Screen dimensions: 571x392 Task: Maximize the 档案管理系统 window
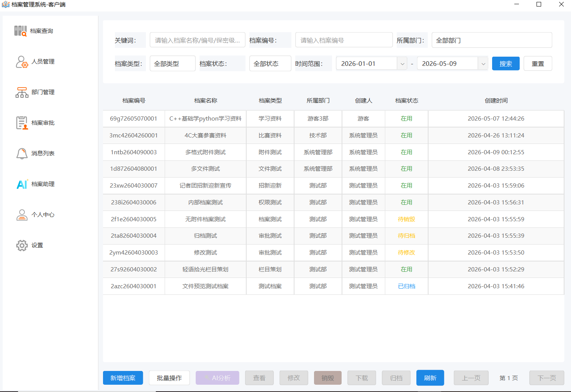pyautogui.click(x=539, y=5)
